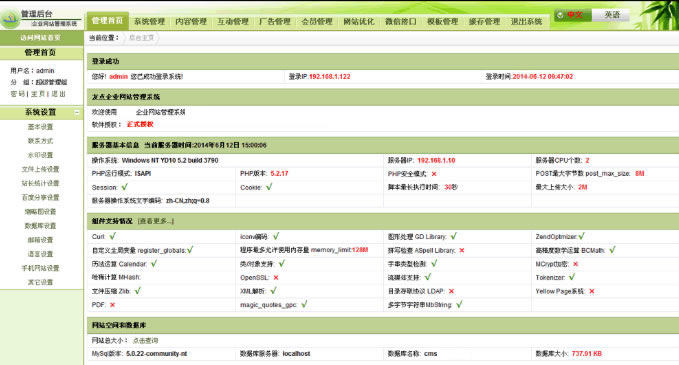Open 数据库设置 in the sidebar
This screenshot has width=679, height=365.
(40, 226)
